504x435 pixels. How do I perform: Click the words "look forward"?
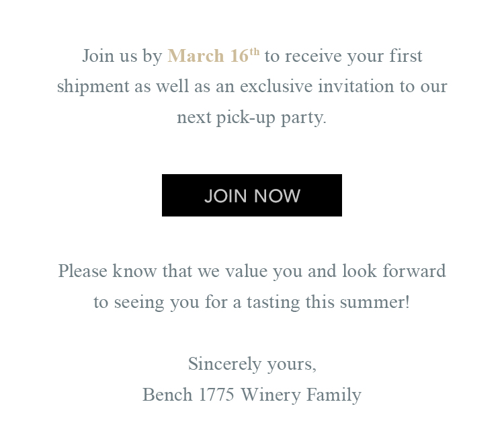[x=394, y=271]
